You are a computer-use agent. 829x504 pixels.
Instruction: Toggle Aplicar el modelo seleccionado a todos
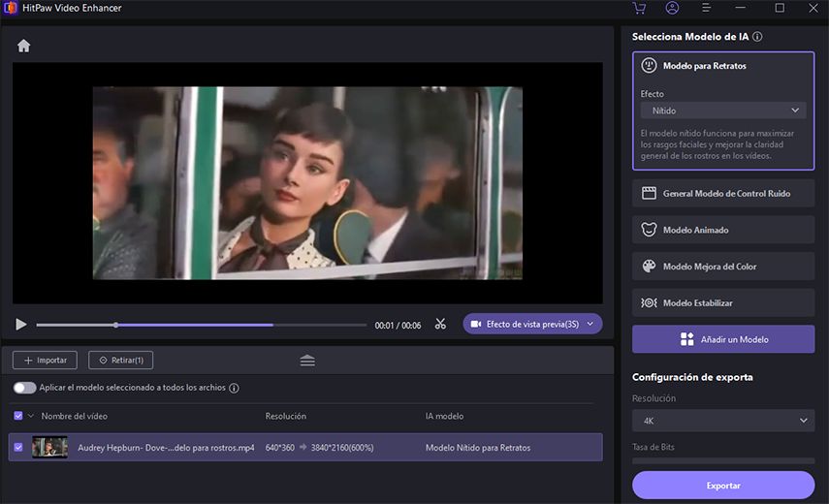tap(24, 388)
